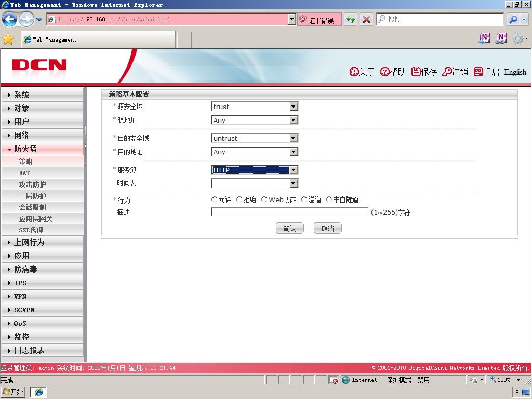Open 帮助 (Help) from the header
Viewport: 532px width, 399px height.
[x=384, y=72]
